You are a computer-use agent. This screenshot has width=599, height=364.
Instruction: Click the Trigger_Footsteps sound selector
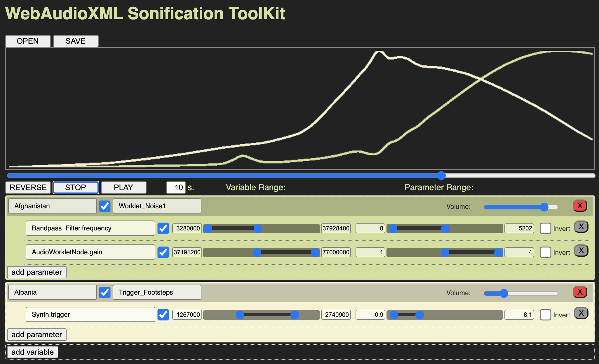[x=157, y=292]
